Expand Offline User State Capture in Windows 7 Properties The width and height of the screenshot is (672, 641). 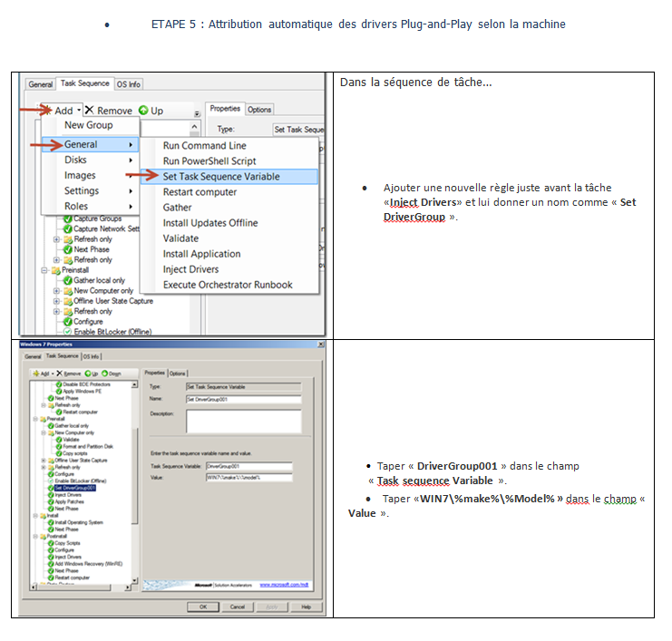(44, 461)
